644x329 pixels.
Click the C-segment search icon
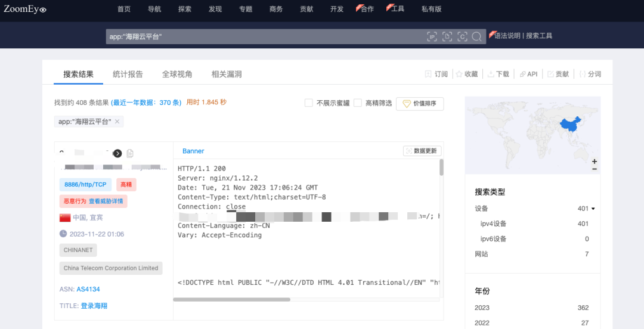pyautogui.click(x=463, y=36)
